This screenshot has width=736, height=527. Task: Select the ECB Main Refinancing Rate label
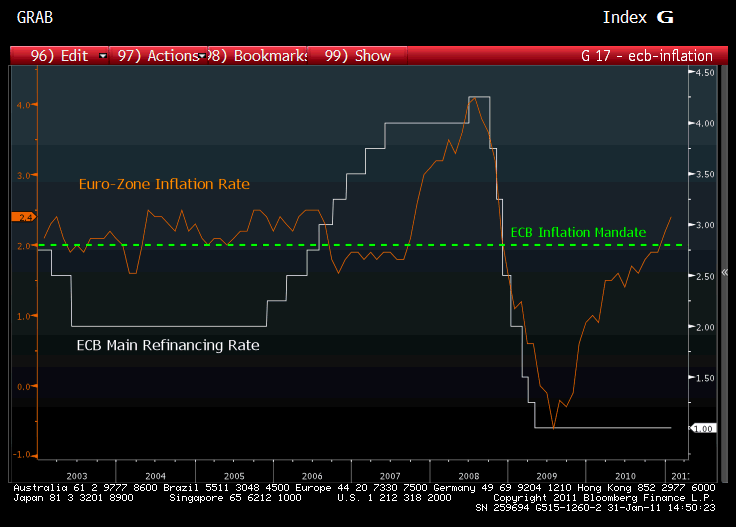168,345
